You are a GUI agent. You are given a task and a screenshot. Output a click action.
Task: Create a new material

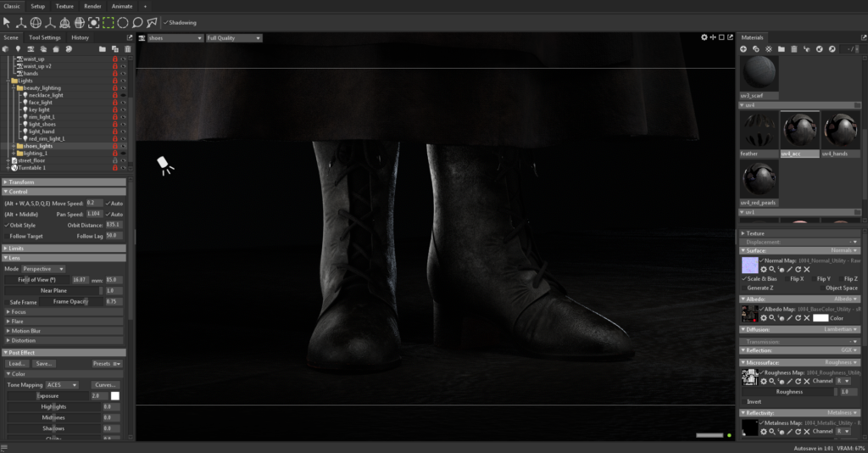point(743,48)
